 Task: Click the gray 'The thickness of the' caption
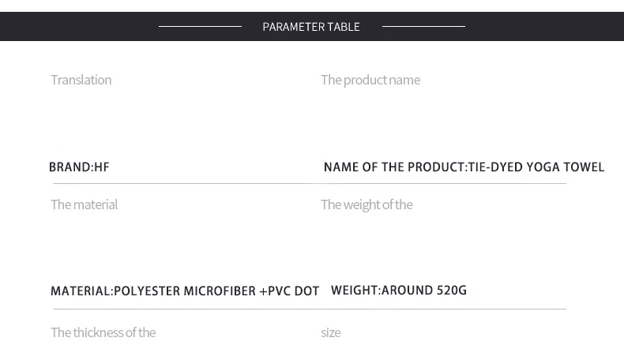103,332
